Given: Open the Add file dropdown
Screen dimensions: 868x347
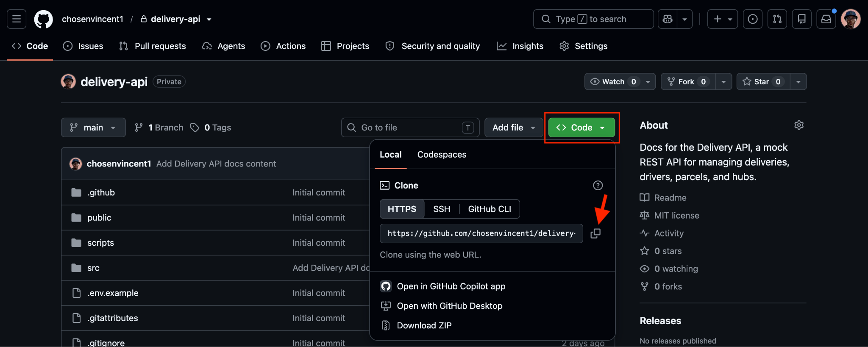Looking at the screenshot, I should 514,128.
